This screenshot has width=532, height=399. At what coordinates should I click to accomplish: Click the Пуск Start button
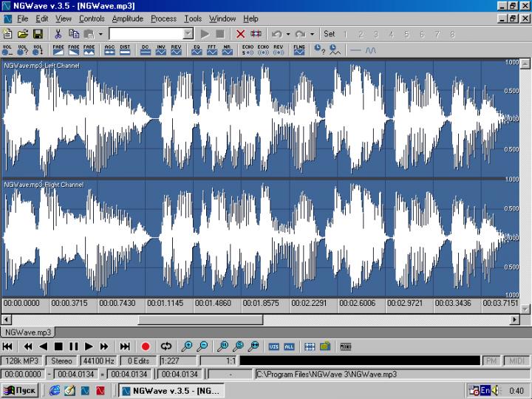(x=21, y=390)
